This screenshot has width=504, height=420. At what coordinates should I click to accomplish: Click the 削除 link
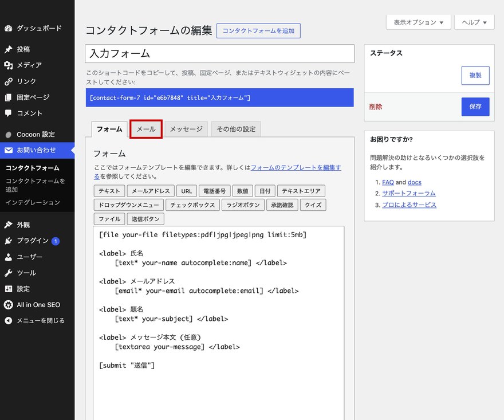click(x=376, y=107)
